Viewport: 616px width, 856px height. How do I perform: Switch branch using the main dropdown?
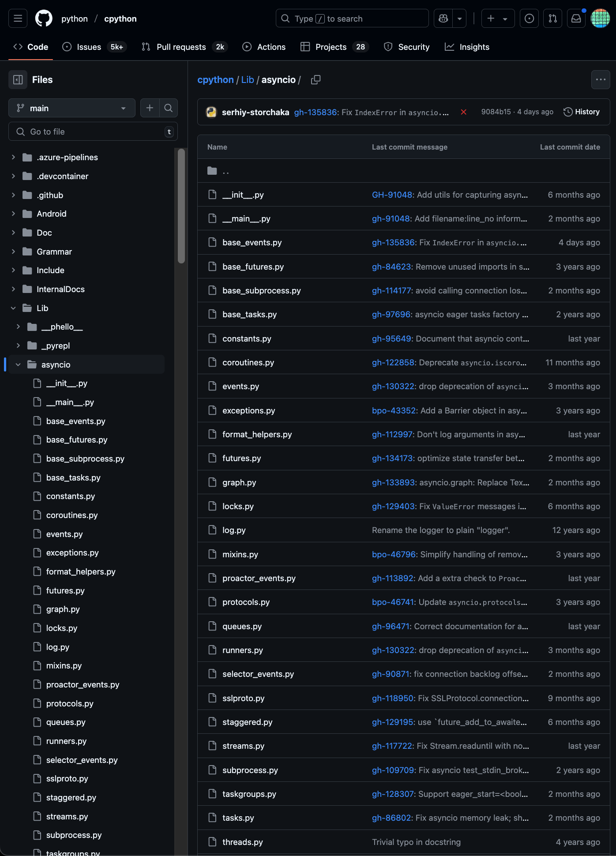click(x=72, y=108)
